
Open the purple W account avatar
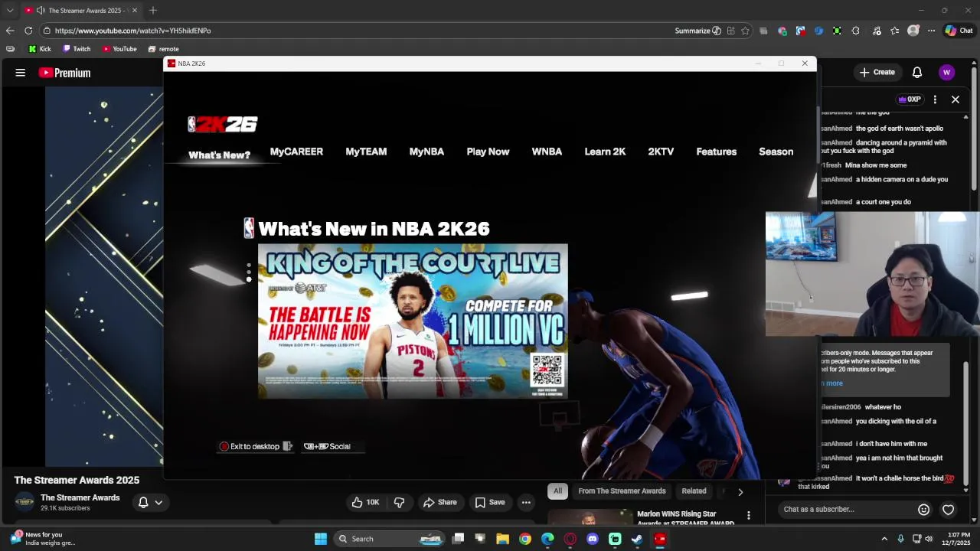946,73
